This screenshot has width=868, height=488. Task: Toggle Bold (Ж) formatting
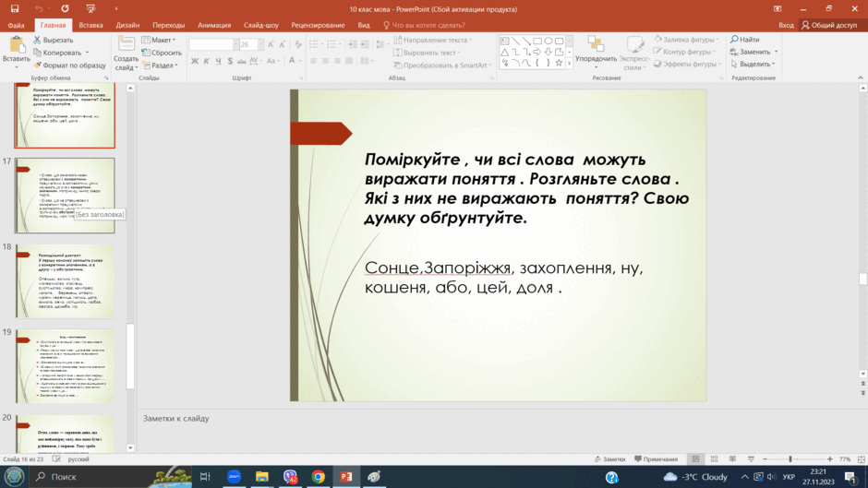(x=195, y=61)
